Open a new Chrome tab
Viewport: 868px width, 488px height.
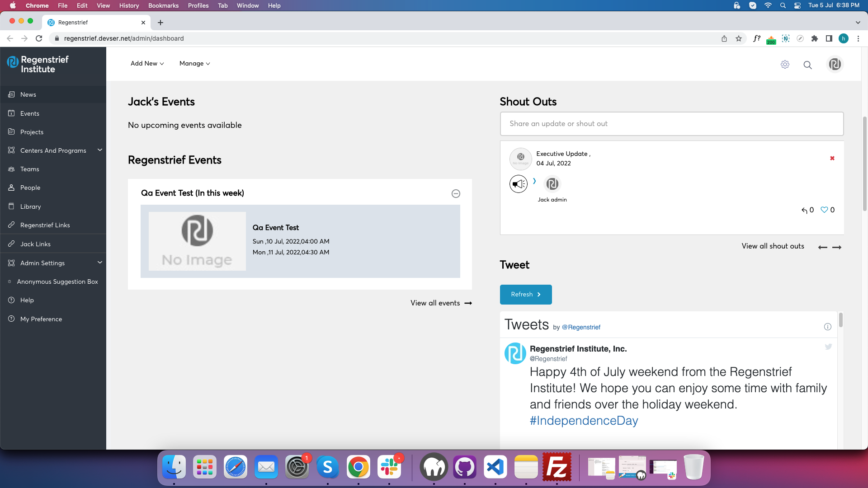click(x=160, y=23)
